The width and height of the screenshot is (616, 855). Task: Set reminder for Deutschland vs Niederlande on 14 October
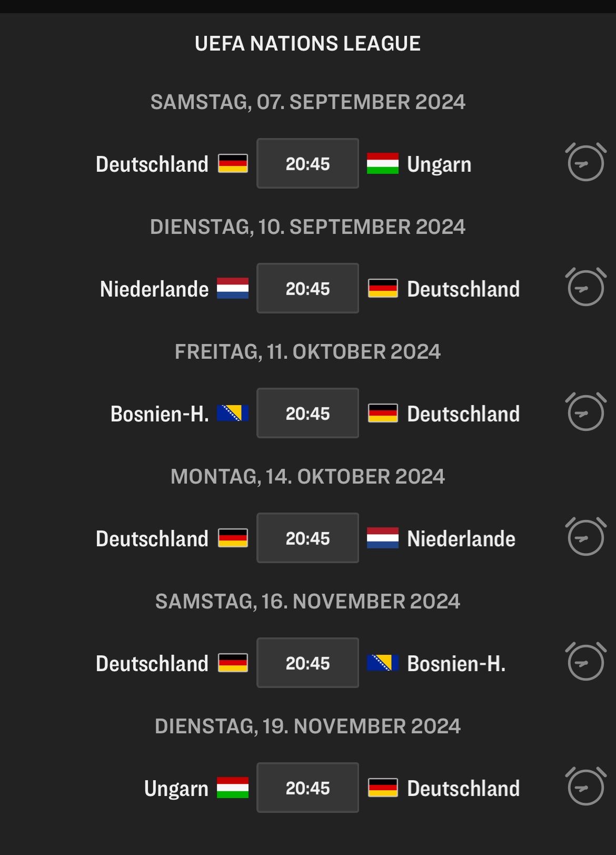pos(585,537)
